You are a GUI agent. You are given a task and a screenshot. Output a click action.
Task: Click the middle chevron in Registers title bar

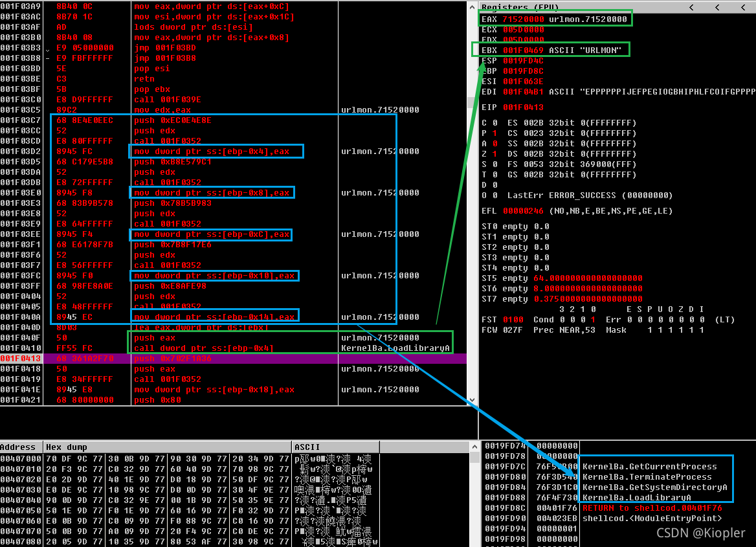tap(716, 7)
